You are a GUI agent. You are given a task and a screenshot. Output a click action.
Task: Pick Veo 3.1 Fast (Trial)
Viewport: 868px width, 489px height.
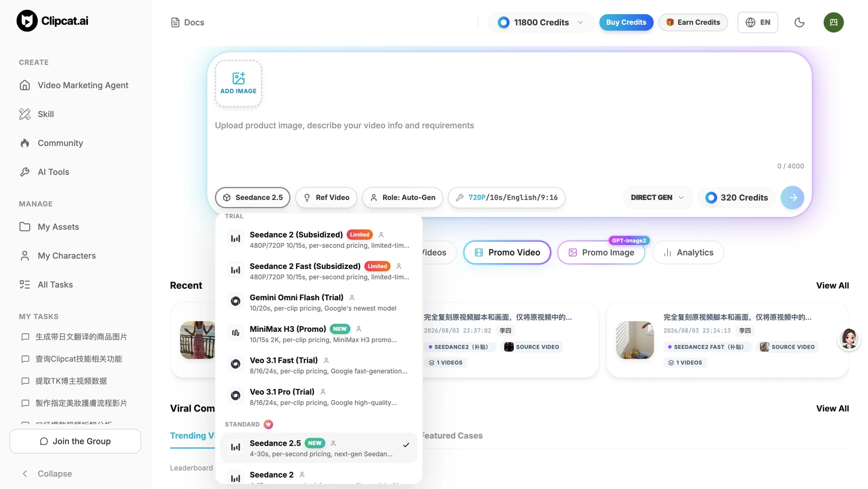pos(319,365)
